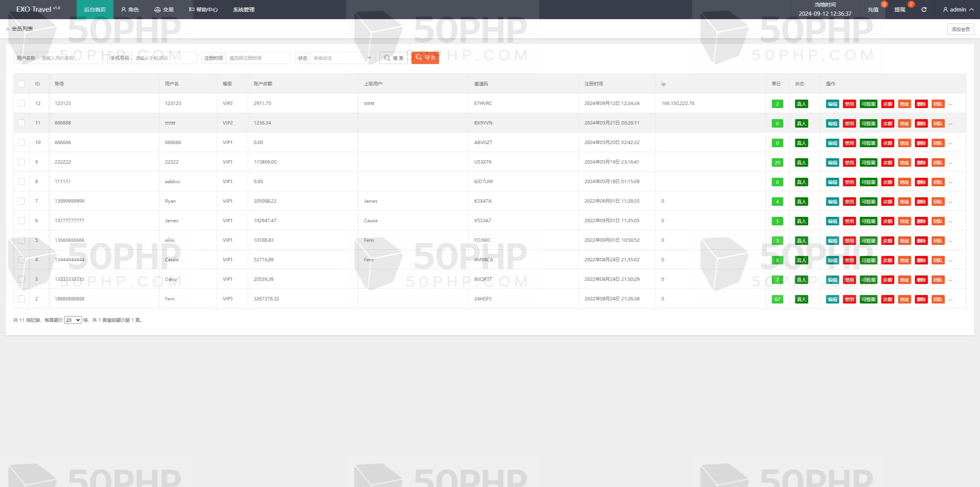Screen dimensions: 980x487
Task: Click the refresh icon in top bar
Action: point(924,10)
